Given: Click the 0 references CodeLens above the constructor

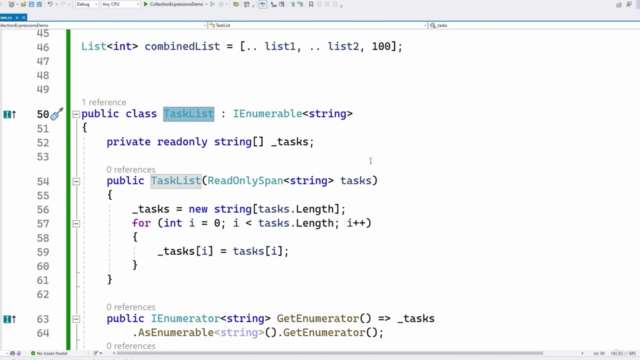Looking at the screenshot, I should 131,169.
